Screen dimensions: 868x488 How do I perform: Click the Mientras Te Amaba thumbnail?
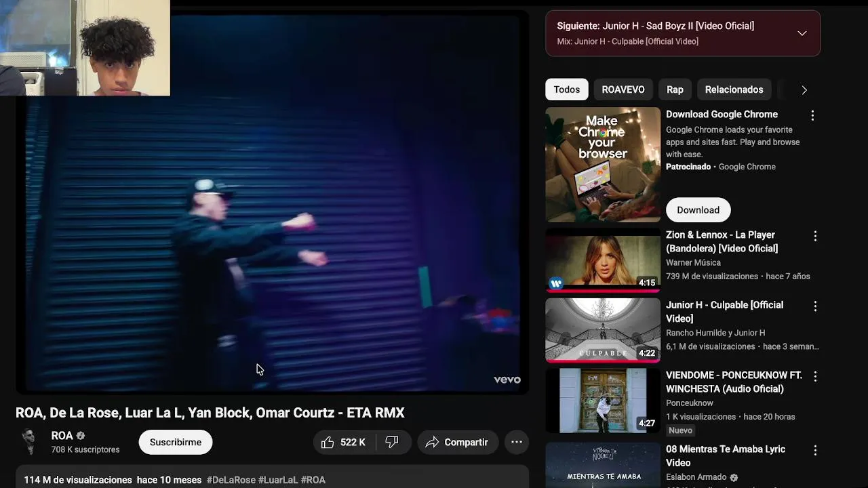(603, 465)
